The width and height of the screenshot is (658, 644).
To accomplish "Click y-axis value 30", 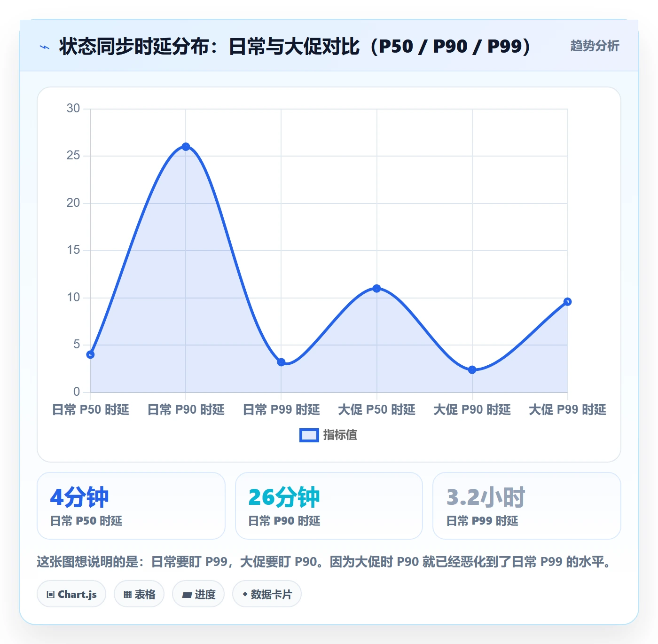I will (73, 109).
